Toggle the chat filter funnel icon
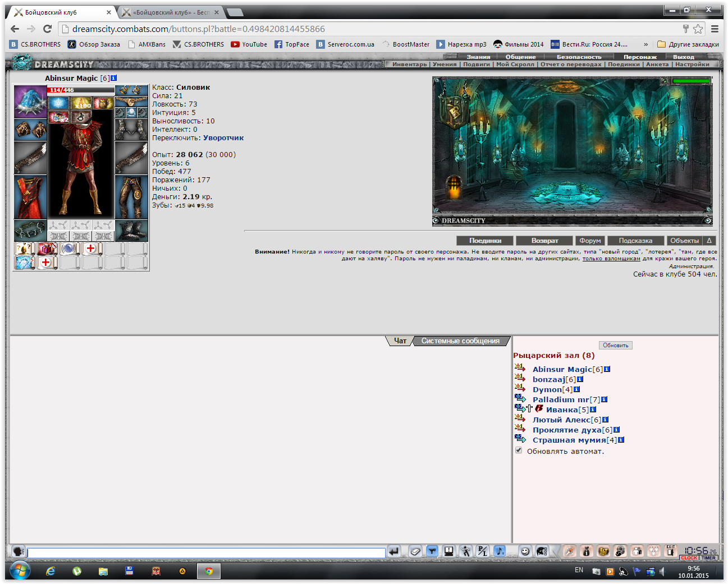This screenshot has height=584, width=728. (x=432, y=551)
